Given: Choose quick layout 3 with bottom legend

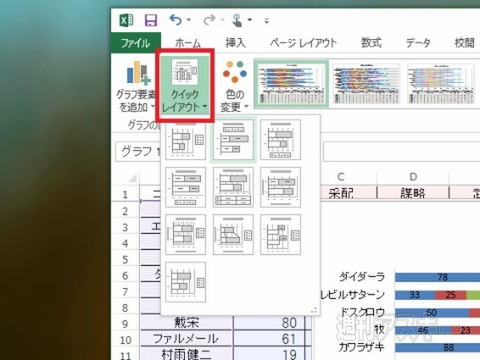Looking at the screenshot, I should pos(280,140).
